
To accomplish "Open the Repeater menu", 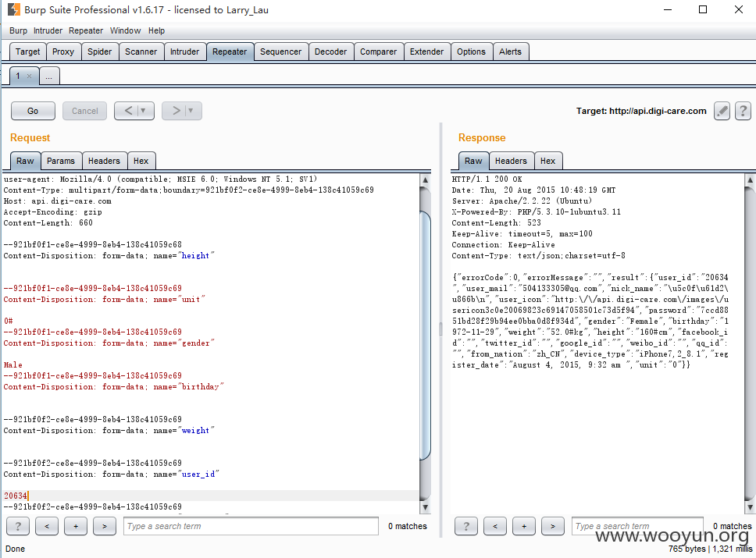I will pos(86,30).
